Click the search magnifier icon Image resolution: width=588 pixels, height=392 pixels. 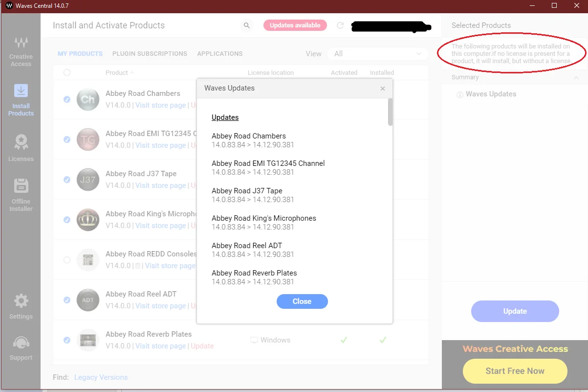click(247, 25)
